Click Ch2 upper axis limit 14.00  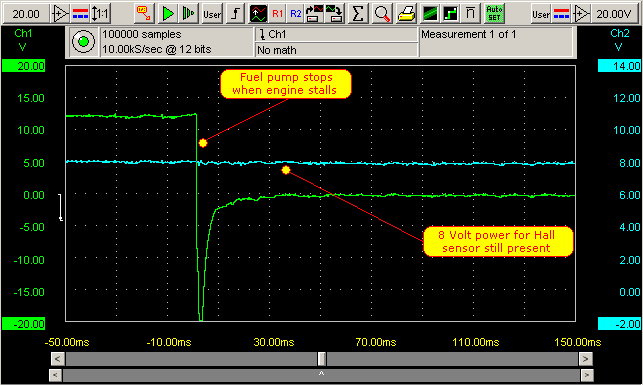tap(619, 66)
